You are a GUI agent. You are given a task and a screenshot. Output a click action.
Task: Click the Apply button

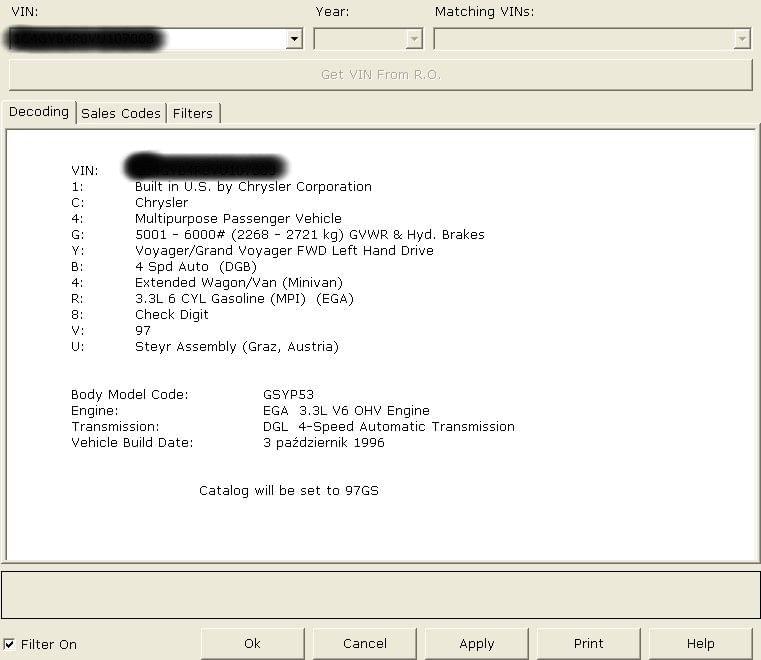(x=477, y=644)
